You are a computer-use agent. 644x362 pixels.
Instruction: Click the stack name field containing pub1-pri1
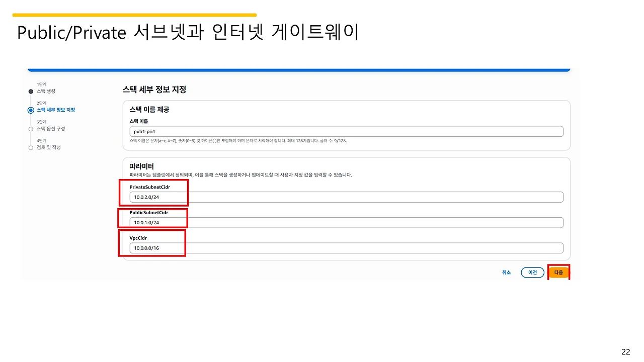pyautogui.click(x=347, y=131)
